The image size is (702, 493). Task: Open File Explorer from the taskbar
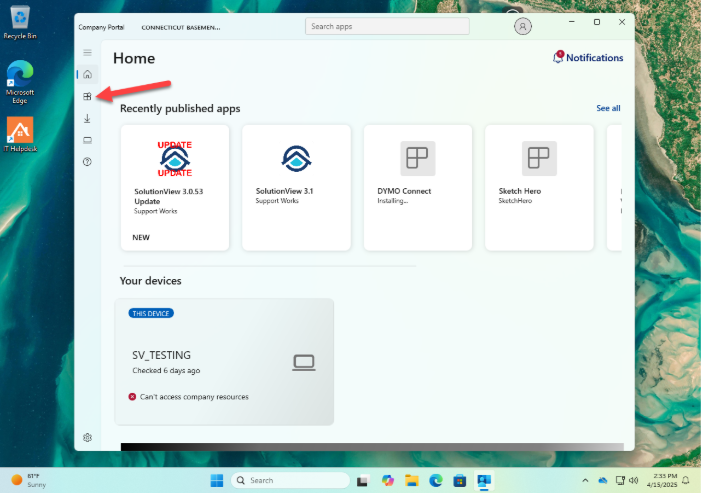click(x=411, y=480)
